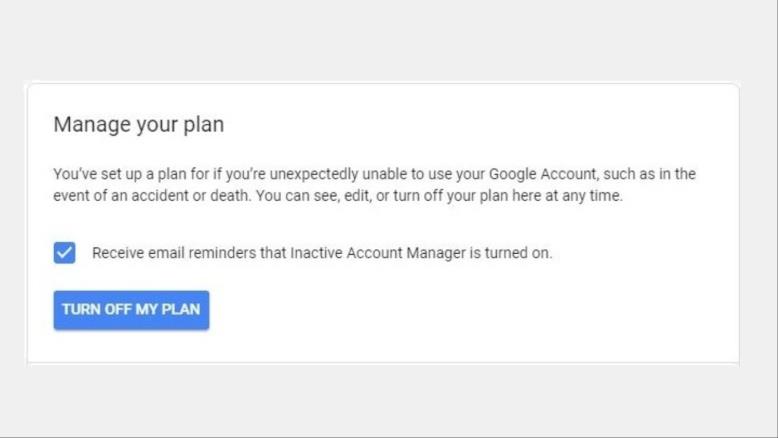Select the 'Manage your plan' heading

[x=139, y=125]
